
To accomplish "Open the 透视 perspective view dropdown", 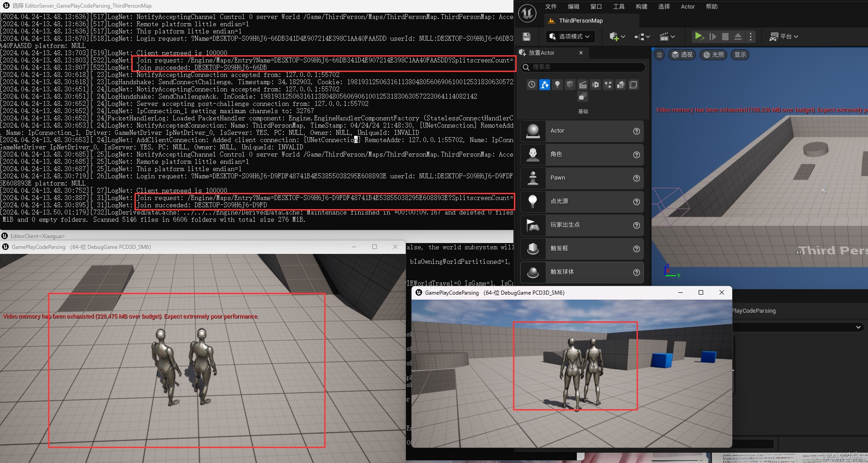I will (682, 55).
